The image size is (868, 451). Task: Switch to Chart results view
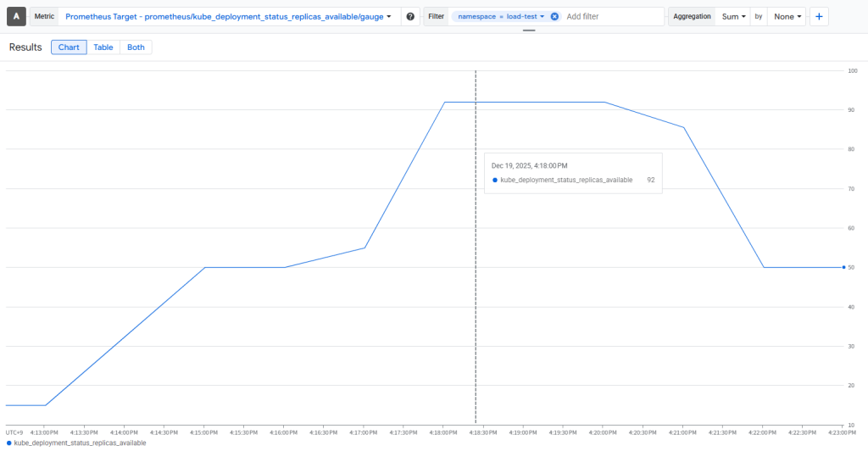[69, 47]
